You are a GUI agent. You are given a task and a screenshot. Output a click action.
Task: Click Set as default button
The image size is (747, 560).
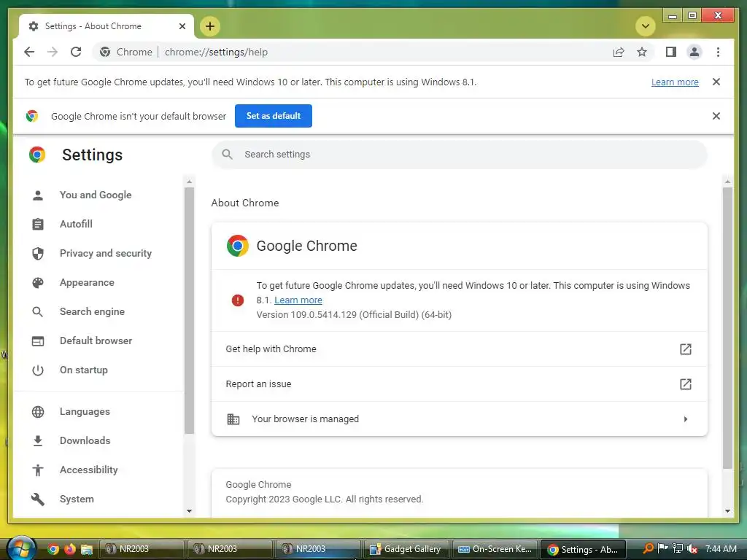274,116
